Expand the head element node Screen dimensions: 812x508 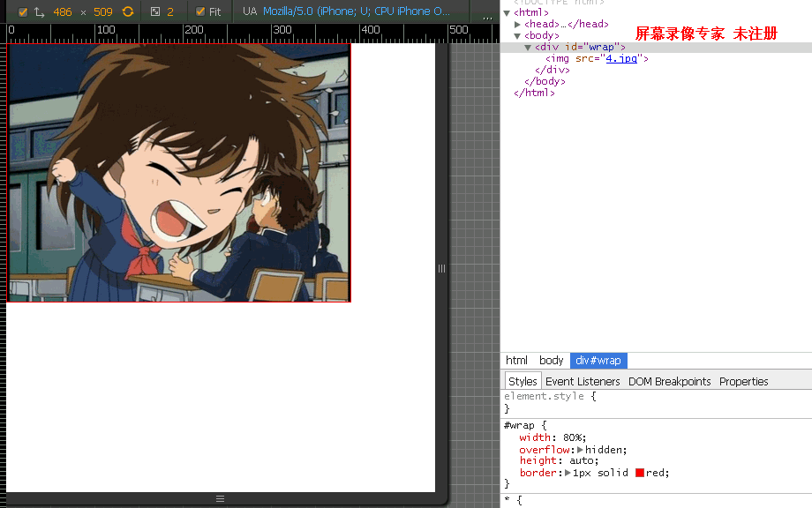pyautogui.click(x=518, y=25)
